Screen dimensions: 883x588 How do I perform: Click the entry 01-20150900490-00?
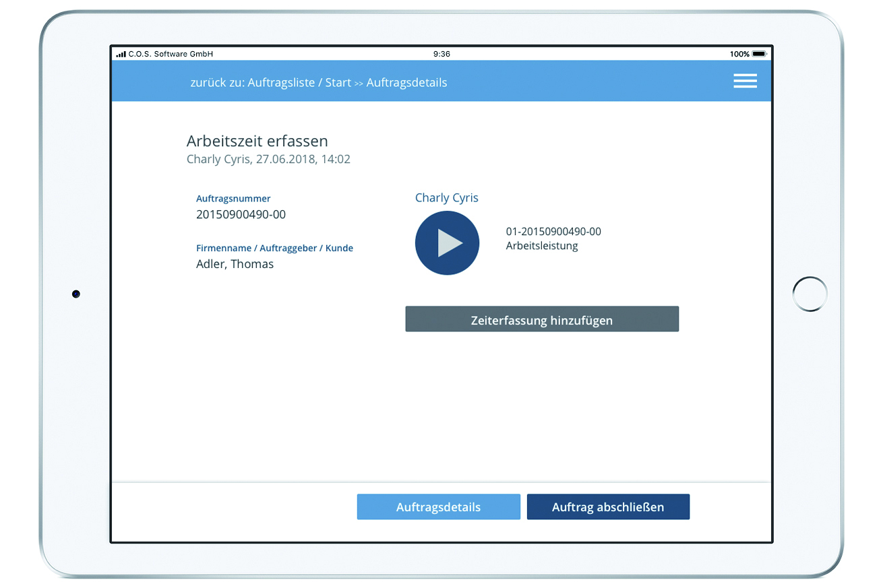pyautogui.click(x=553, y=232)
